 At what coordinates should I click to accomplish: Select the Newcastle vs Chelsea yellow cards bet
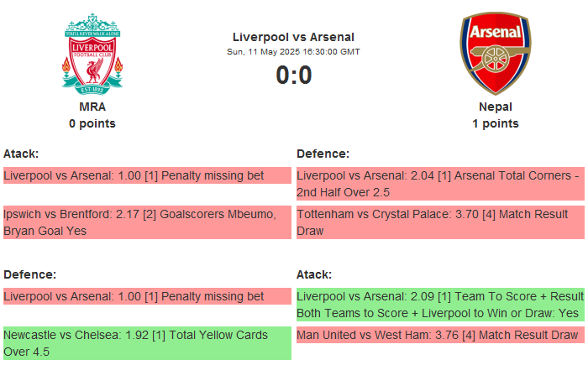pyautogui.click(x=146, y=343)
